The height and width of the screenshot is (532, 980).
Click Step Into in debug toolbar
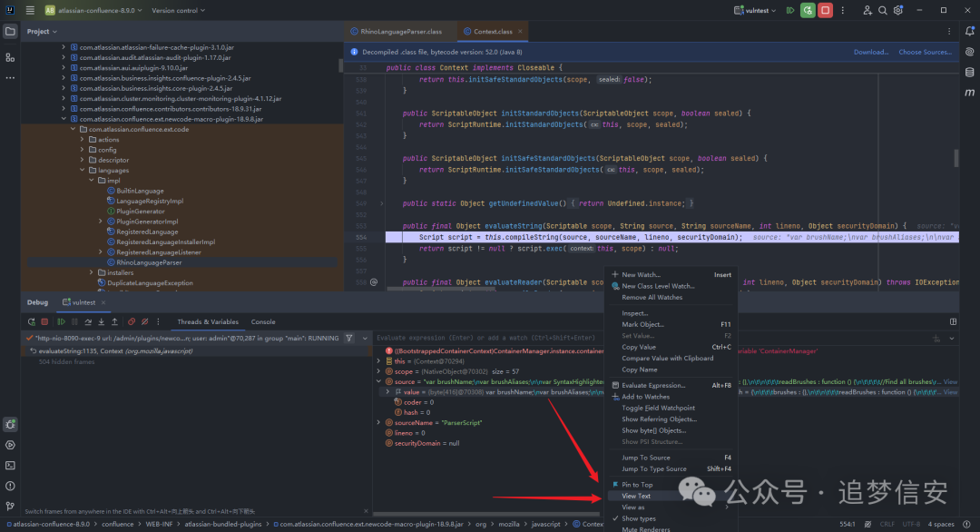102,322
